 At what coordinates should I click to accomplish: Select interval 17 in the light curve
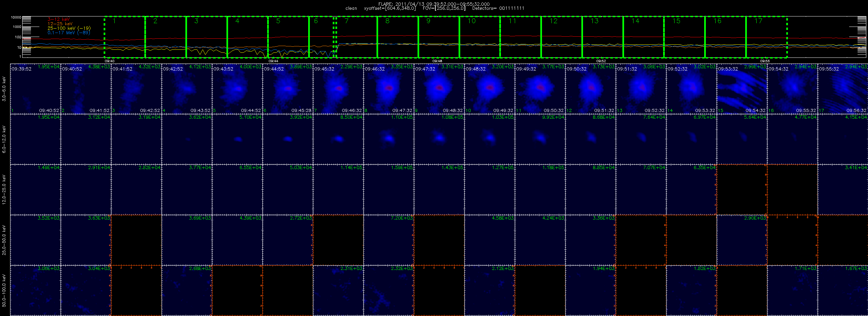click(766, 37)
